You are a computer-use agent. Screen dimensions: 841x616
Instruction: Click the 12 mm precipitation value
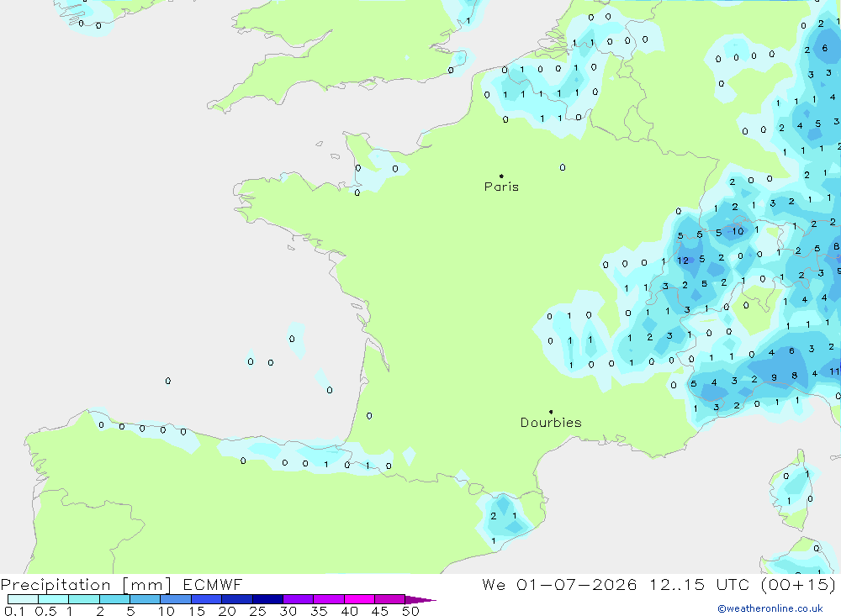coord(683,261)
